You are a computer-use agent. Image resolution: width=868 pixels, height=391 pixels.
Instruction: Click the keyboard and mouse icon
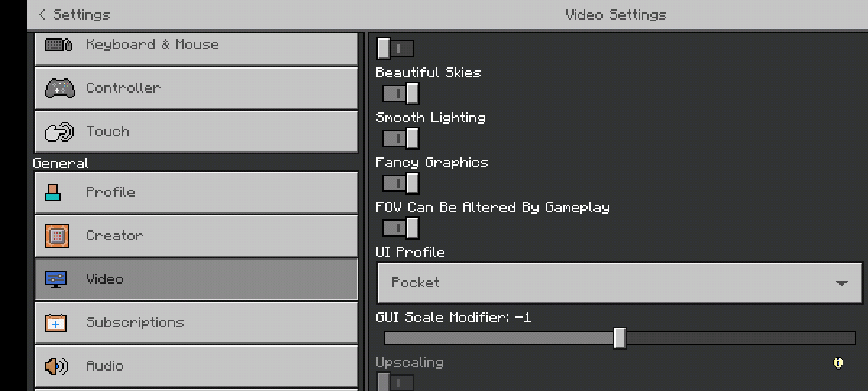(x=59, y=45)
